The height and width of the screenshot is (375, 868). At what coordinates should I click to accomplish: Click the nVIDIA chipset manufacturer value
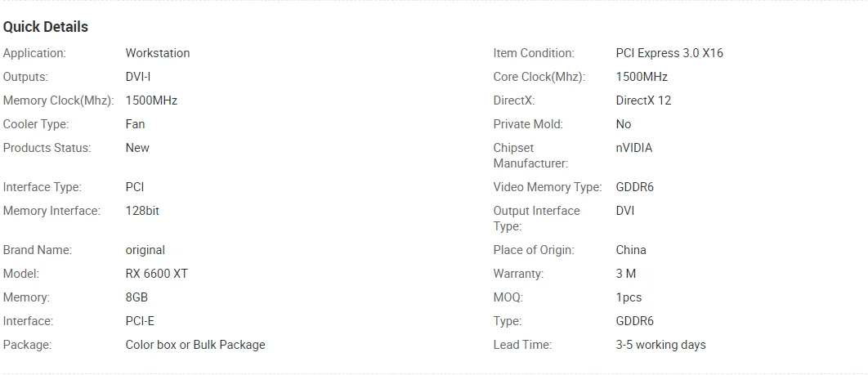pos(633,148)
